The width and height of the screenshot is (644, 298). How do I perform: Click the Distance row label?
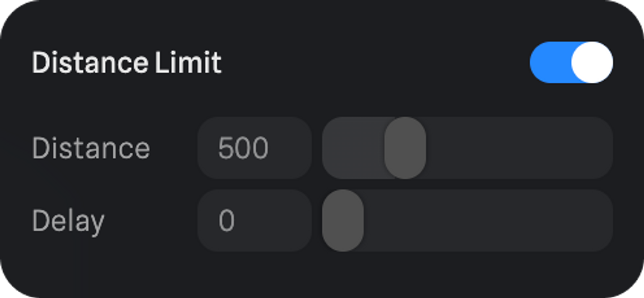coord(91,148)
